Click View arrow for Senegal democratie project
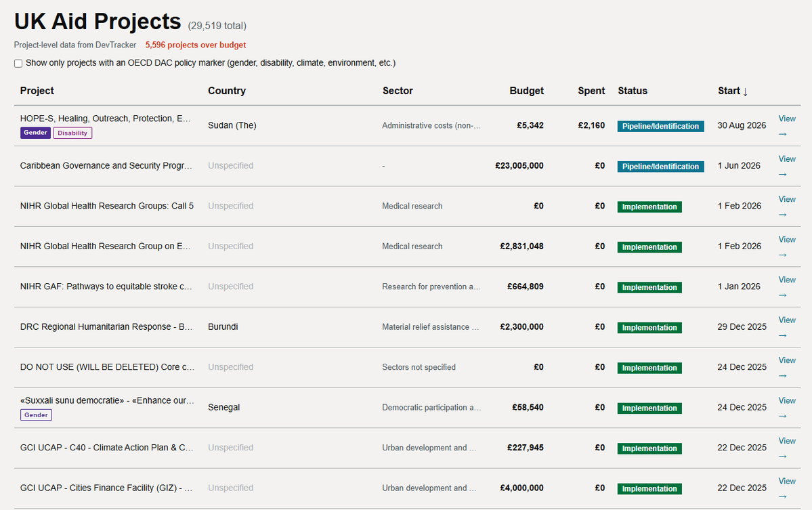 pyautogui.click(x=787, y=408)
